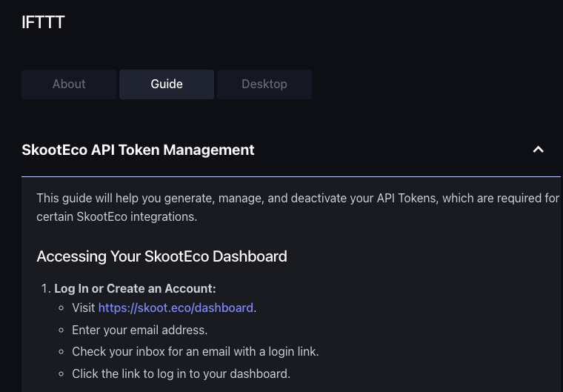Click the 'Click the link to log in' step
Viewport: 563px width, 392px height.
[181, 374]
